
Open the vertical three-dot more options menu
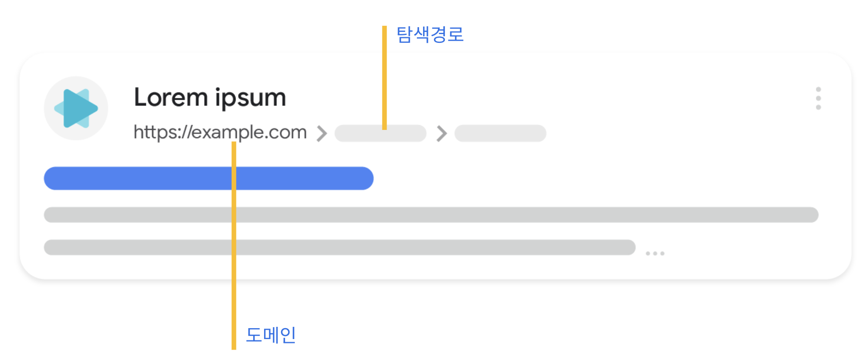pos(818,98)
